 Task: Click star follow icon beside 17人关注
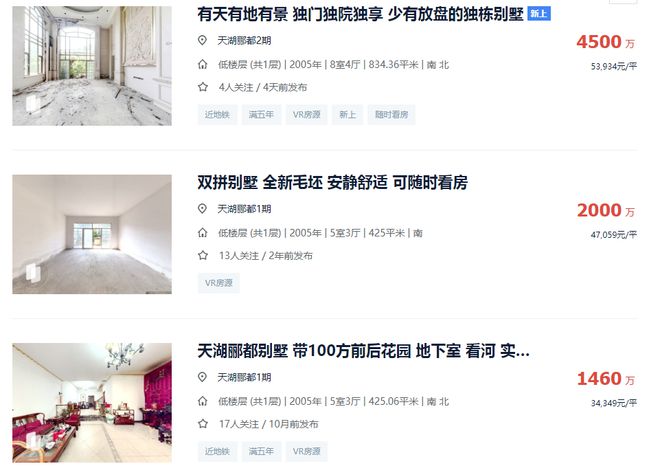point(203,424)
